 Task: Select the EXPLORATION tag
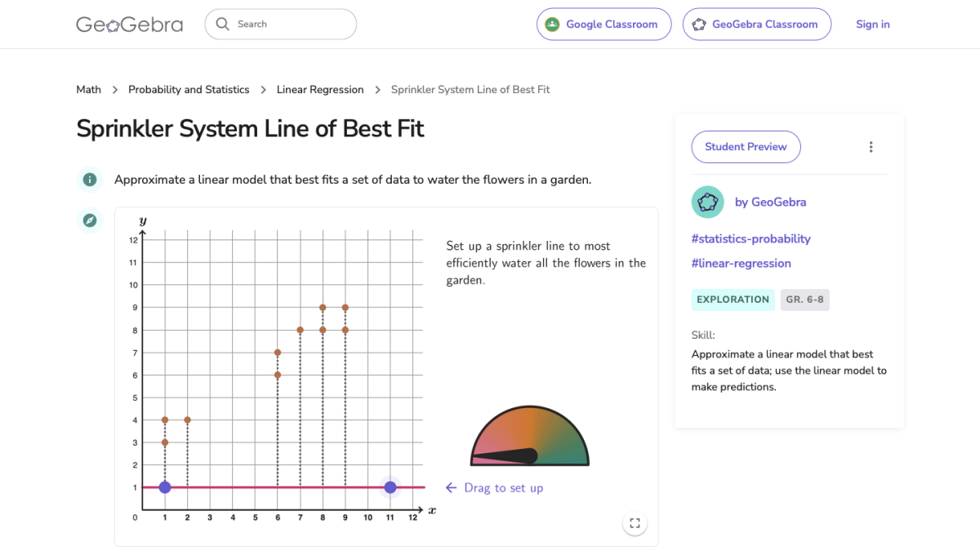[733, 300]
